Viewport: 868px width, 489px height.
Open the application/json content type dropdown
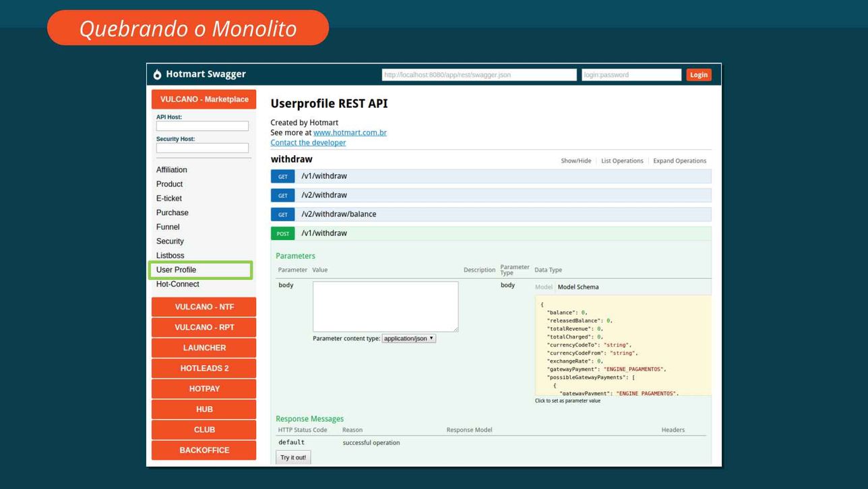pyautogui.click(x=409, y=339)
